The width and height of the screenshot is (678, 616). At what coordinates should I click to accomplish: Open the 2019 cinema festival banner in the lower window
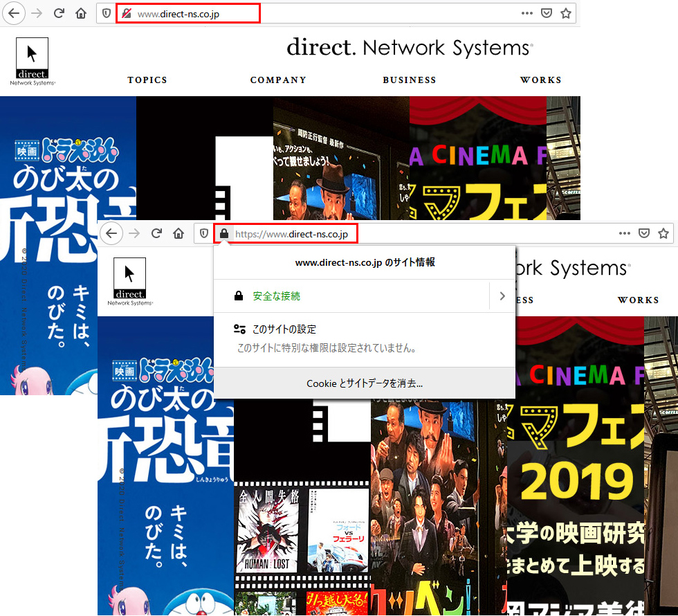click(576, 465)
